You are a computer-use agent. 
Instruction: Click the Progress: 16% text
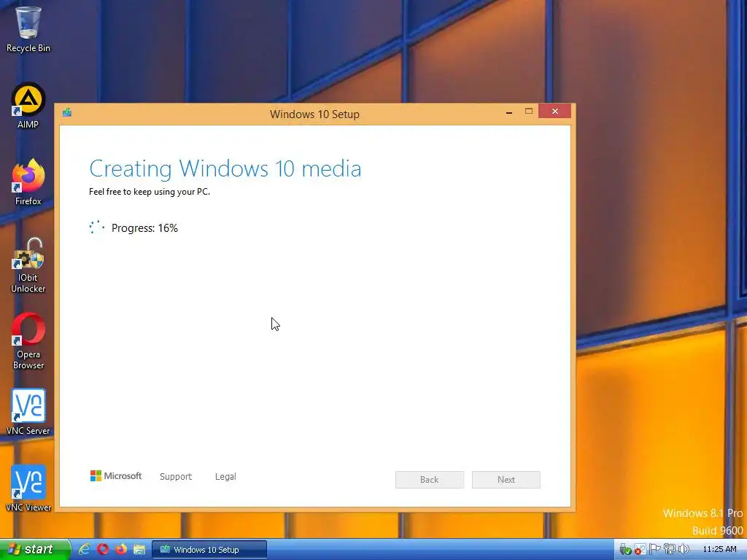pyautogui.click(x=144, y=228)
